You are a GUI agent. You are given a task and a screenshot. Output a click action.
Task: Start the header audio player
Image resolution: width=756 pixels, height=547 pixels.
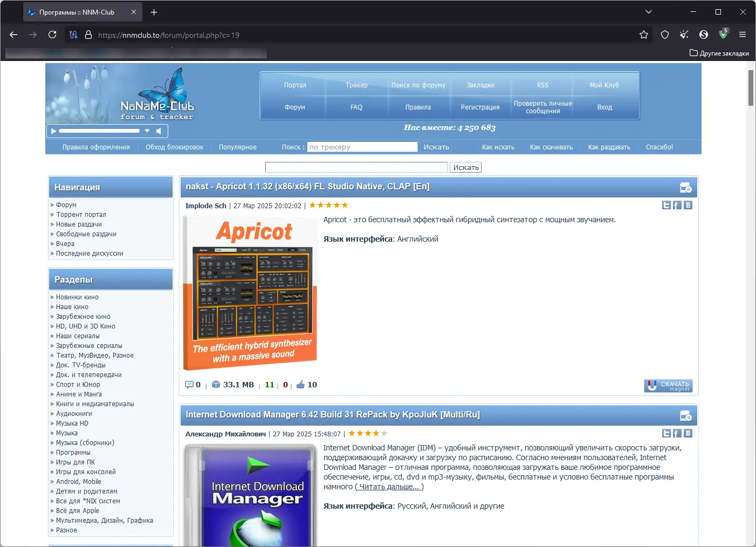click(53, 131)
